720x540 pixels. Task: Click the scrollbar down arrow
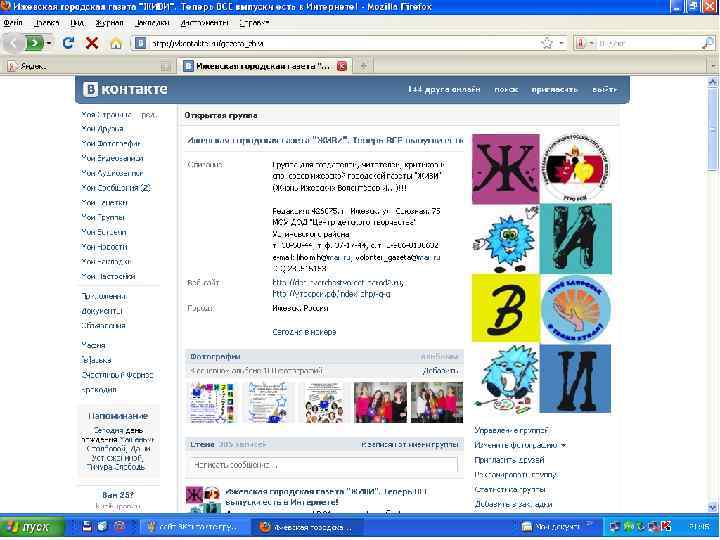click(712, 507)
